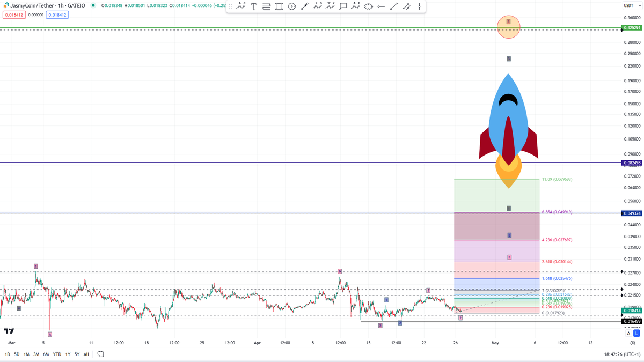Set time range to 5Y
This screenshot has width=644, height=362.
coord(77,354)
